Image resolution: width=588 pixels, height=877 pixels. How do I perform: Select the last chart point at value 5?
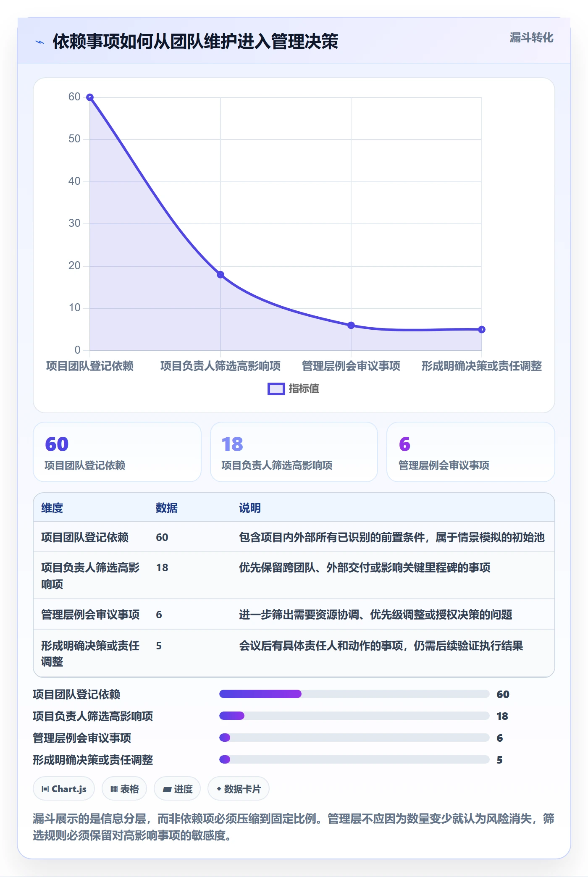tap(482, 330)
